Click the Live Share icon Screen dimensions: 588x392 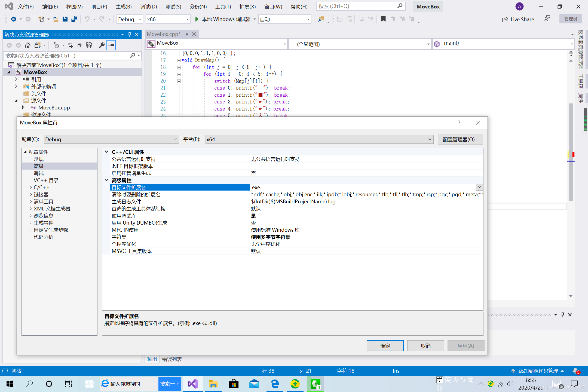coord(505,19)
